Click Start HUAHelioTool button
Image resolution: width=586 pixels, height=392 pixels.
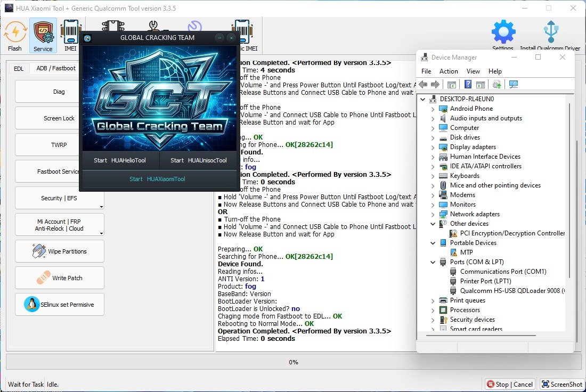click(x=119, y=160)
